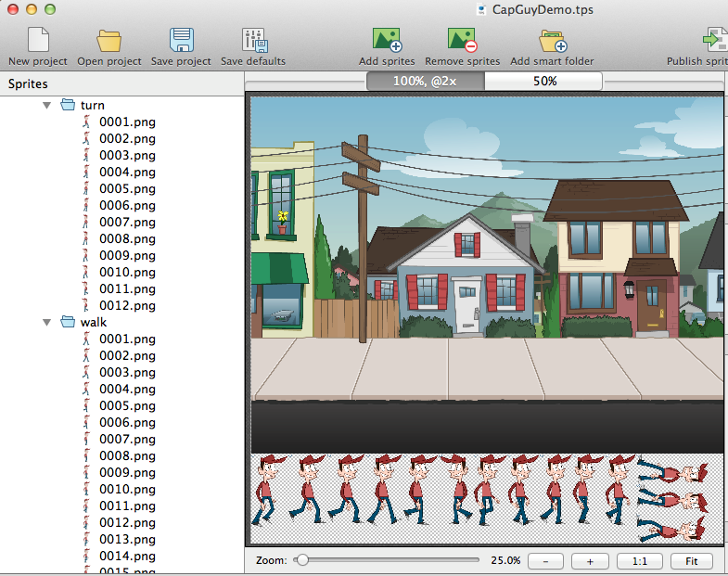Click the Add sprites icon

coord(386,40)
